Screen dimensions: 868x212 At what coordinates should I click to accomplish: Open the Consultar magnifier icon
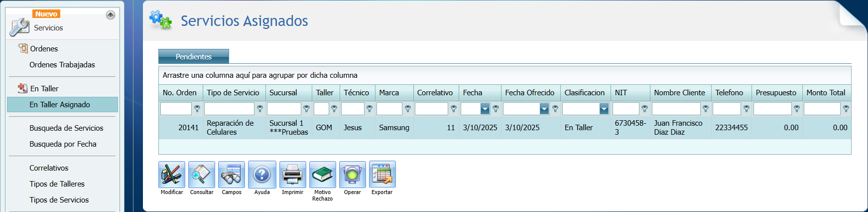pos(202,174)
